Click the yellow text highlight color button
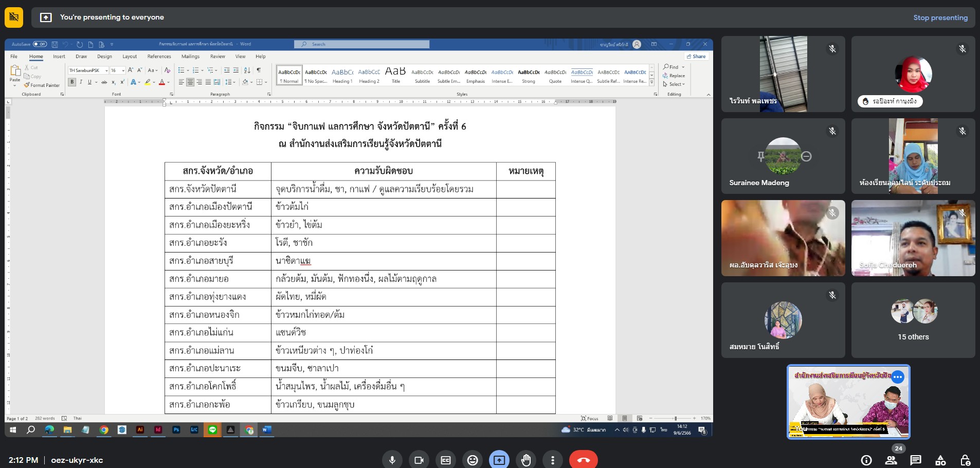This screenshot has width=980, height=468. pyautogui.click(x=148, y=82)
